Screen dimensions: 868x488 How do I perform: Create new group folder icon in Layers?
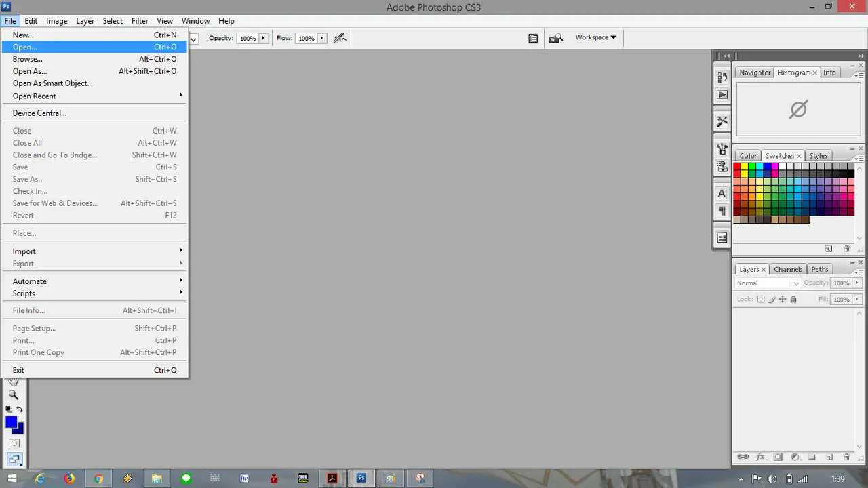point(812,457)
